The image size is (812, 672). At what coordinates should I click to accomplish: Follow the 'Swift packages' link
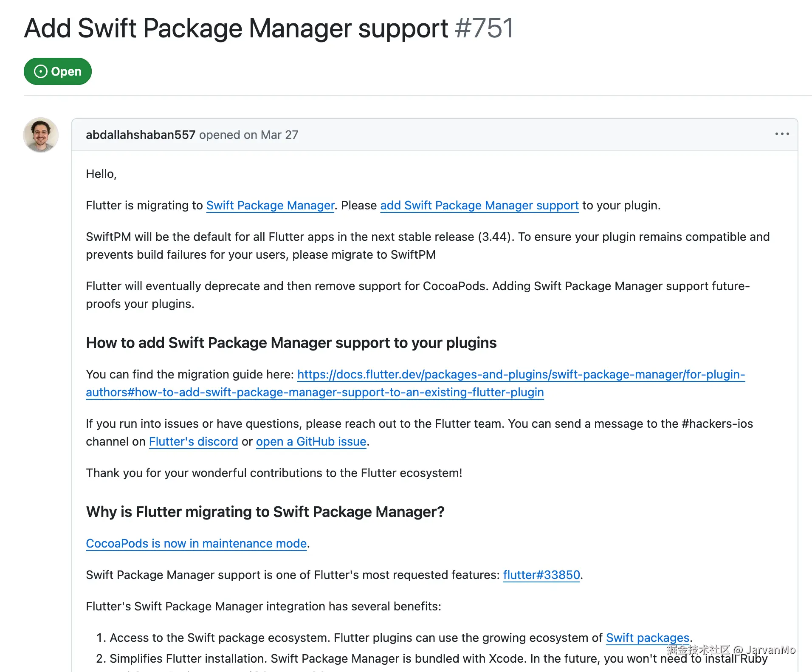[x=648, y=638]
